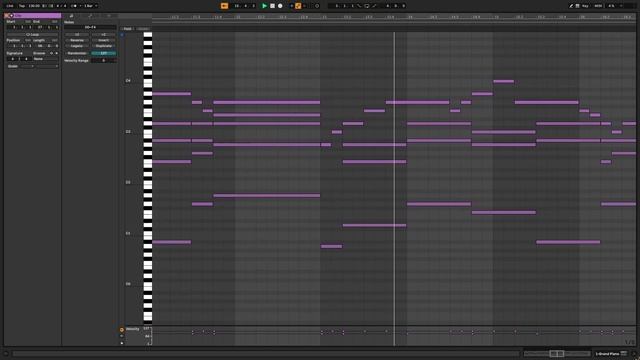Image resolution: width=640 pixels, height=360 pixels.
Task: Click the detail view toggle at bottom-right corner
Action: (634, 353)
